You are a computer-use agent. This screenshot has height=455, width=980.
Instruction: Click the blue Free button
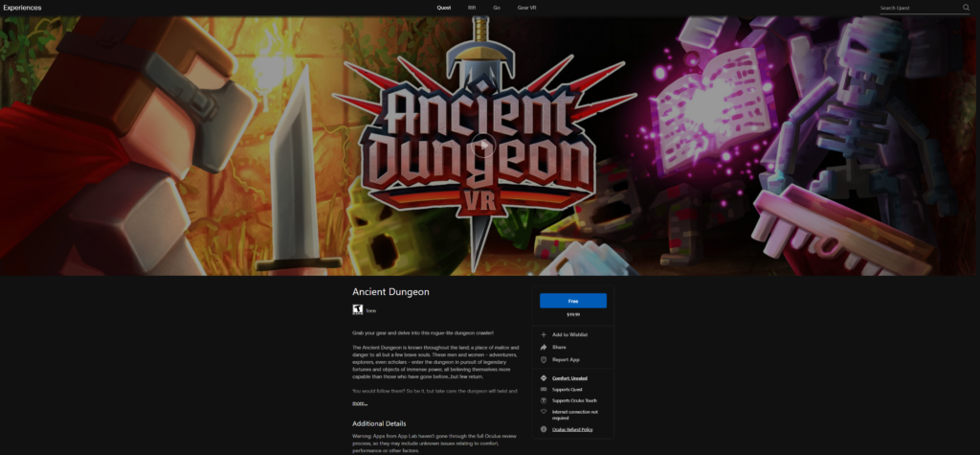(x=573, y=301)
